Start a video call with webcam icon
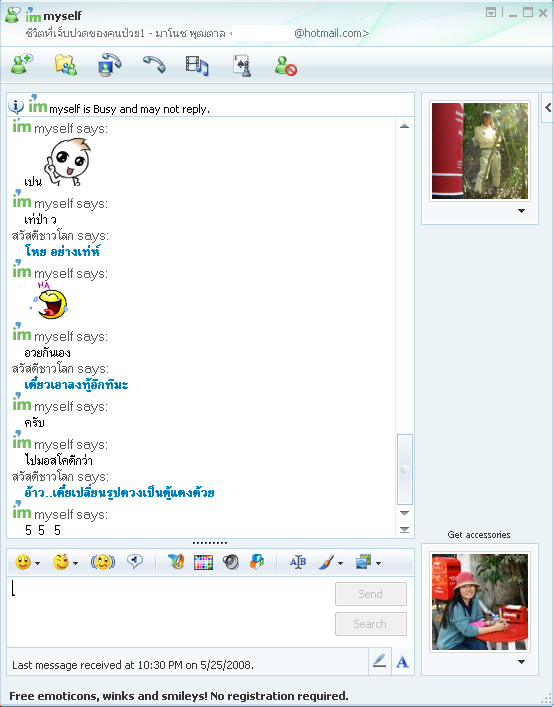 pyautogui.click(x=110, y=65)
